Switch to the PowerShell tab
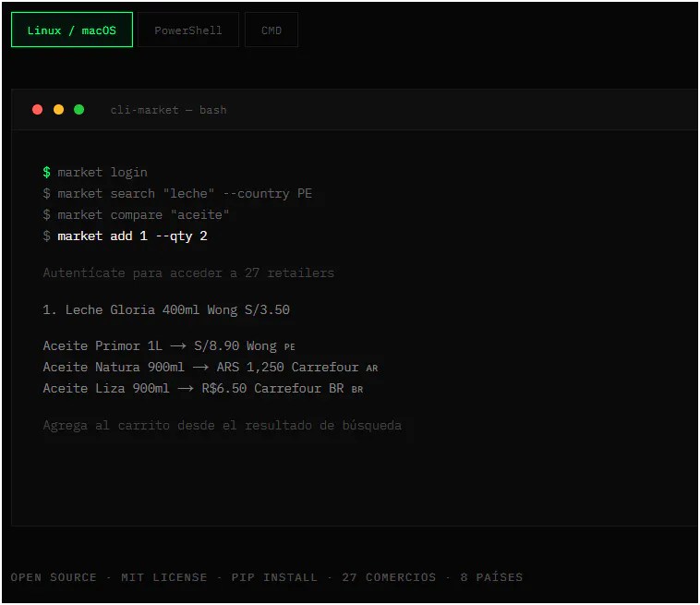Viewport: 700px width, 605px height. (188, 30)
